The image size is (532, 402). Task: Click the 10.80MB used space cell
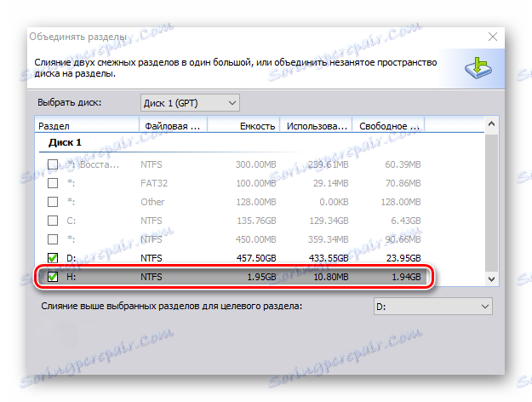point(331,277)
